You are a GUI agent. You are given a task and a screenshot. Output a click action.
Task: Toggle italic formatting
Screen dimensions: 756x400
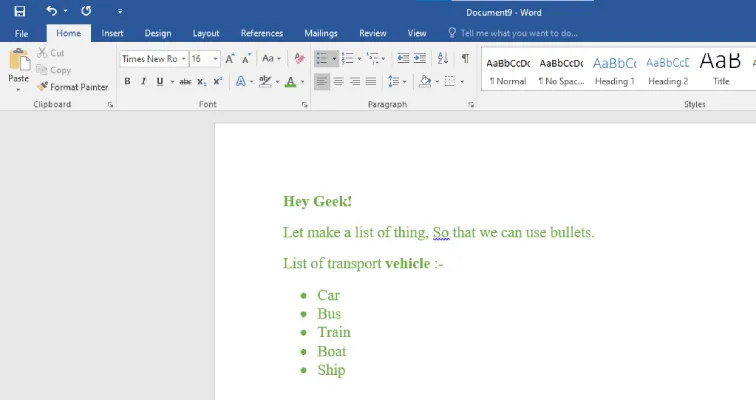143,81
